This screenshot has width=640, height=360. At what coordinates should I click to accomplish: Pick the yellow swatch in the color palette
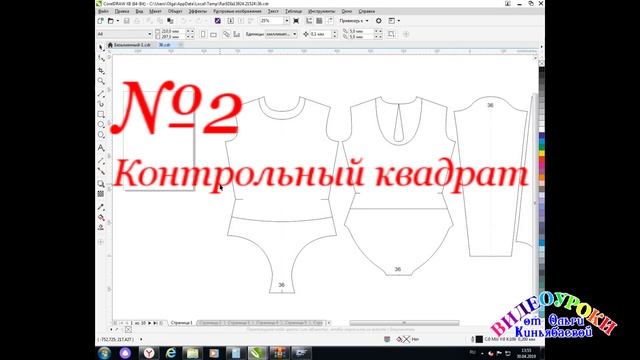542,154
